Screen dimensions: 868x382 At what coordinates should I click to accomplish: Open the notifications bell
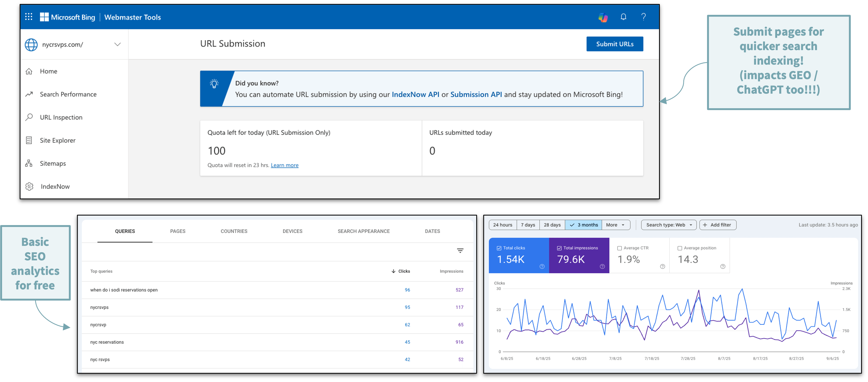coord(623,17)
